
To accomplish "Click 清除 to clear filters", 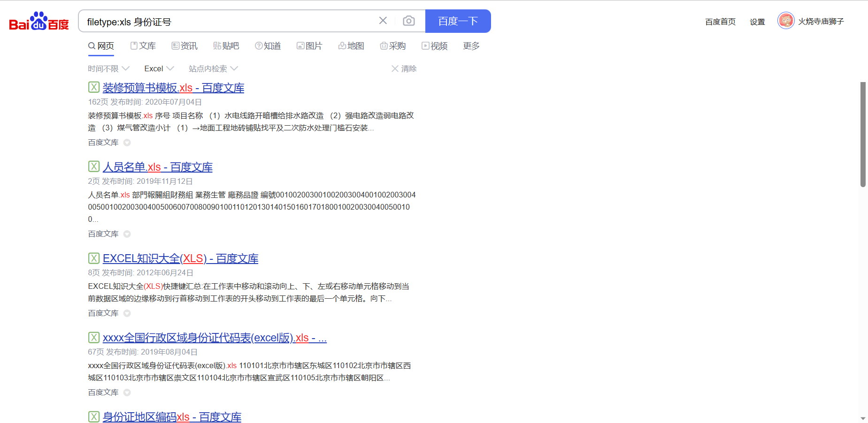I will click(404, 68).
